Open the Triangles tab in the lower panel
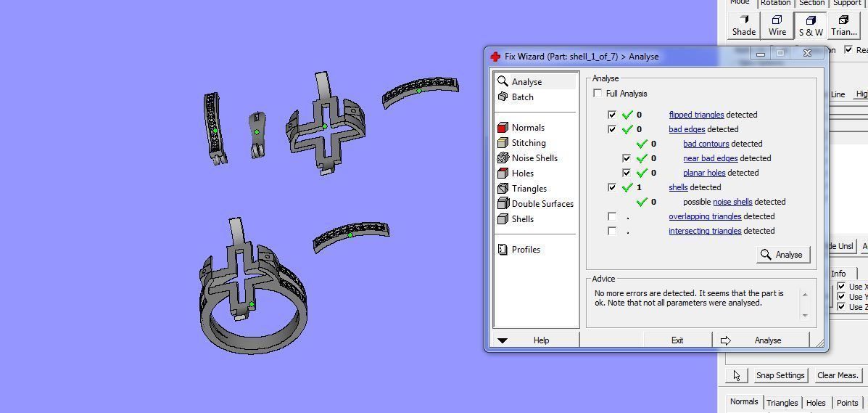 tap(782, 403)
